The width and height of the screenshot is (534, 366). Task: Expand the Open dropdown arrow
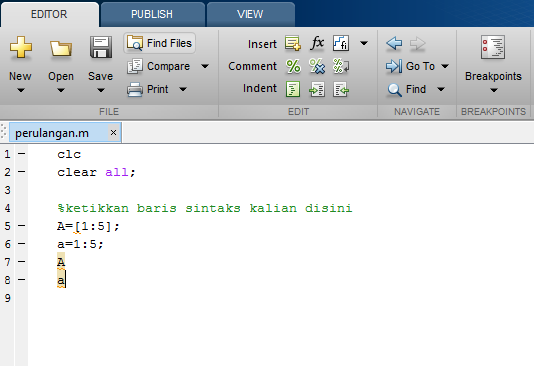click(61, 91)
